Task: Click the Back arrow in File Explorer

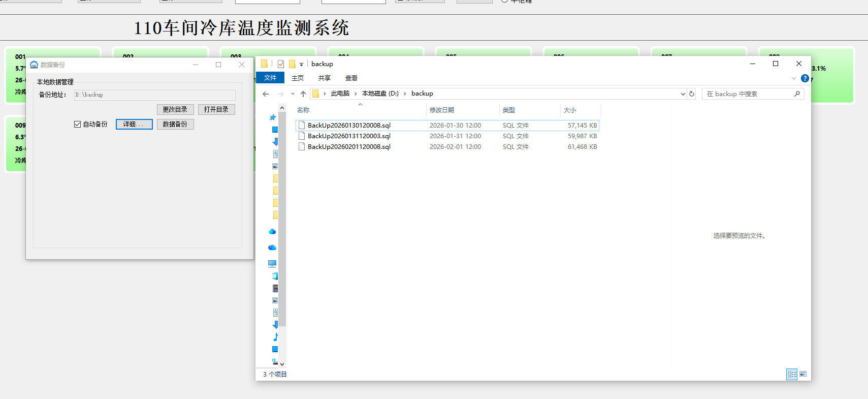Action: 266,94
